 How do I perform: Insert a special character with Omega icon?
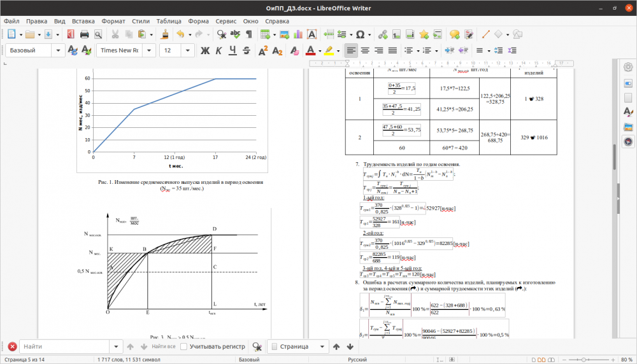click(360, 34)
